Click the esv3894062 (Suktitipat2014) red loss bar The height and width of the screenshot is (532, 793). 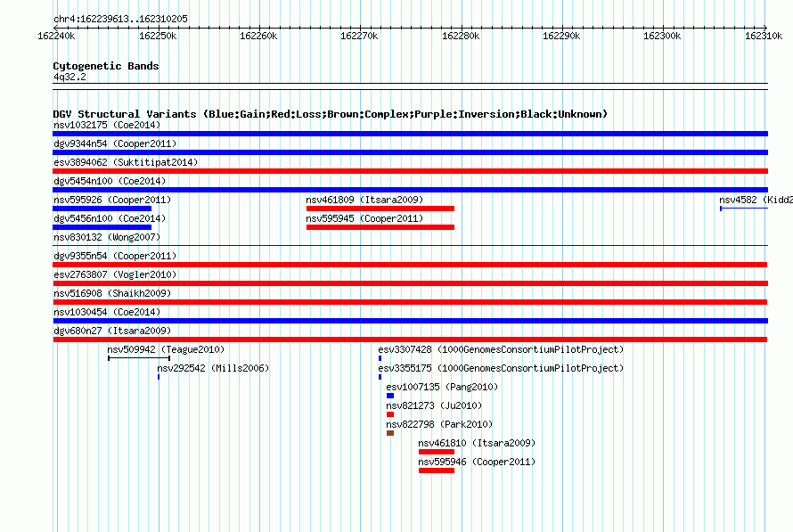coord(410,171)
